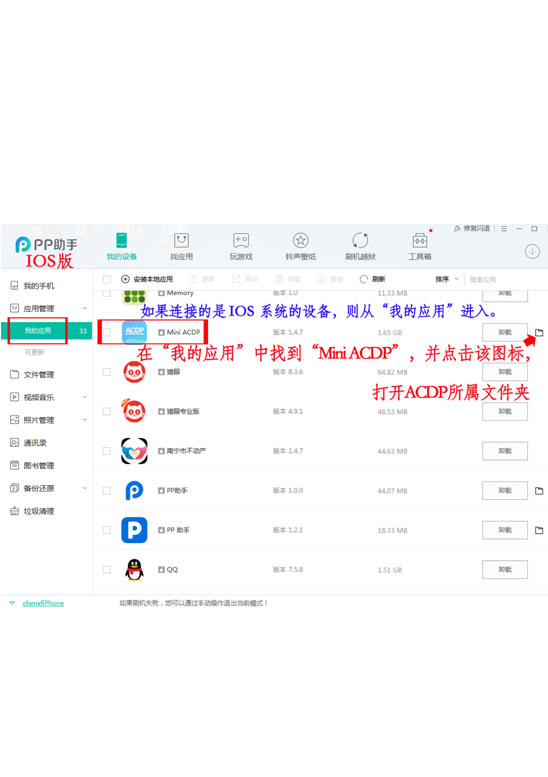Check the PP助手 1.0.0 row checkbox
Image resolution: width=548 pixels, height=777 pixels.
tap(107, 491)
